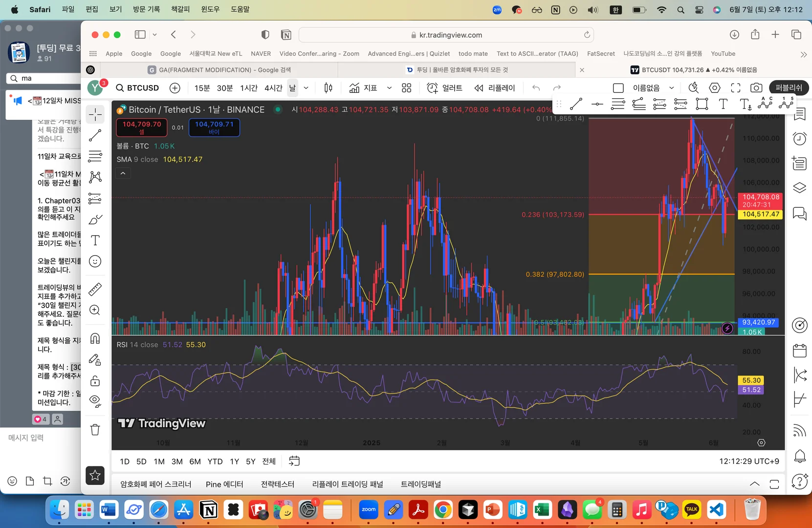The height and width of the screenshot is (528, 812).
Task: Select the crosshair cursor tool
Action: tap(95, 114)
